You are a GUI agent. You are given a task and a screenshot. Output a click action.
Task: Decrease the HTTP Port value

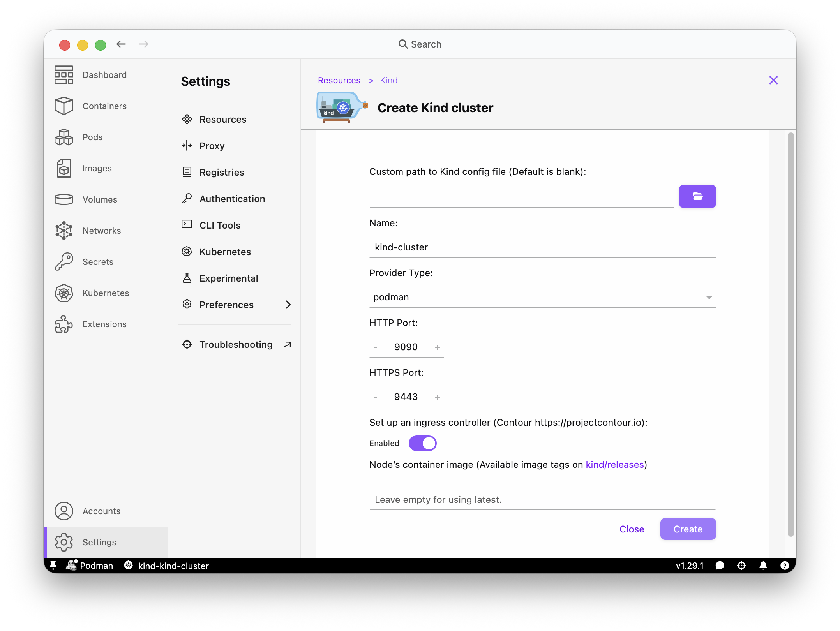point(376,347)
